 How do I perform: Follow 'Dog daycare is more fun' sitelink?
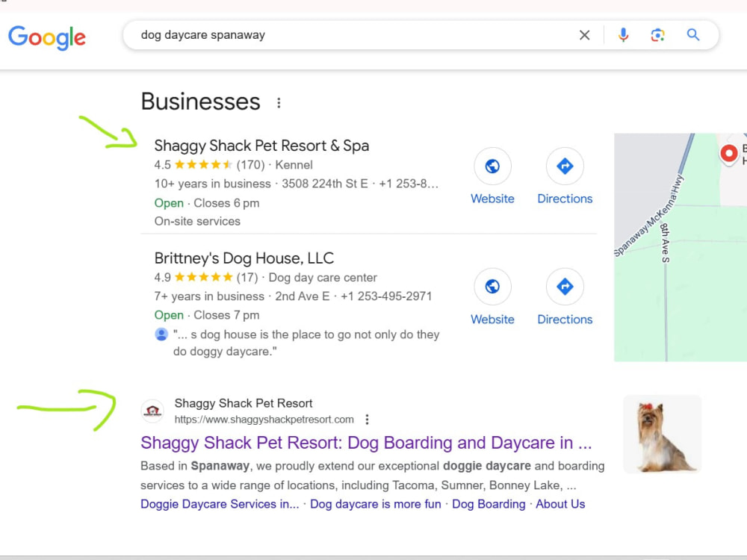(376, 504)
